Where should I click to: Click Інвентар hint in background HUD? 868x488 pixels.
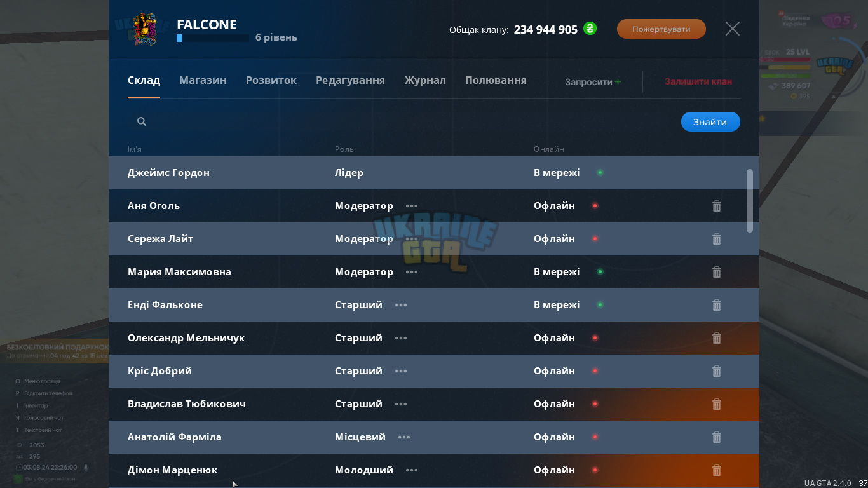(36, 405)
